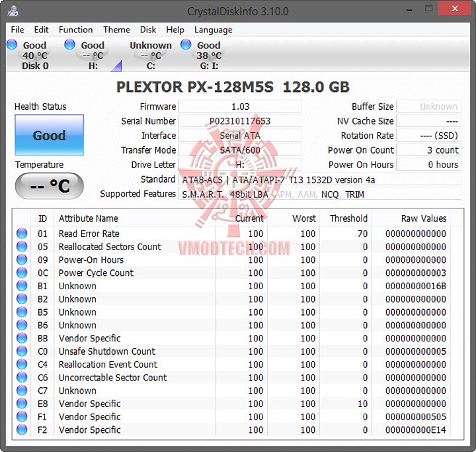Image resolution: width=476 pixels, height=452 pixels.
Task: Click the NV Cache Size value field
Action: [429, 121]
